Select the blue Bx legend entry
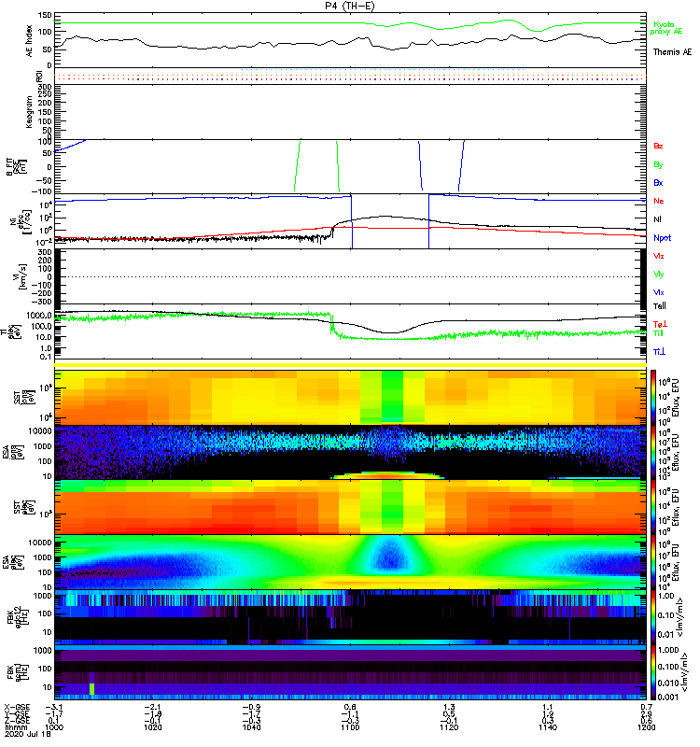This screenshot has height=747, width=700. (658, 182)
